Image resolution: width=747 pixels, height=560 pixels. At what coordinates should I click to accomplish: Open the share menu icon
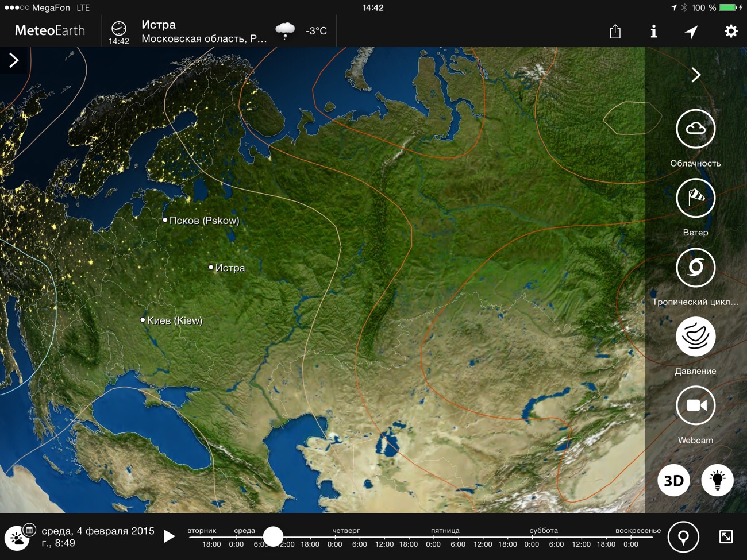(615, 31)
